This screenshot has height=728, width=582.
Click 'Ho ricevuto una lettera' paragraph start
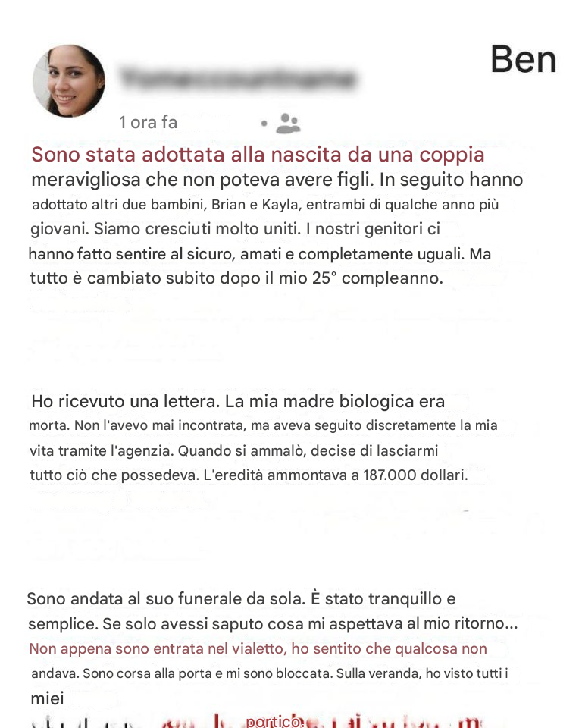(125, 401)
